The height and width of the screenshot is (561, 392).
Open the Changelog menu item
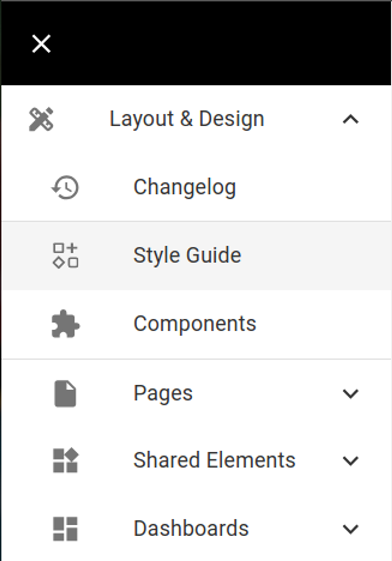185,188
